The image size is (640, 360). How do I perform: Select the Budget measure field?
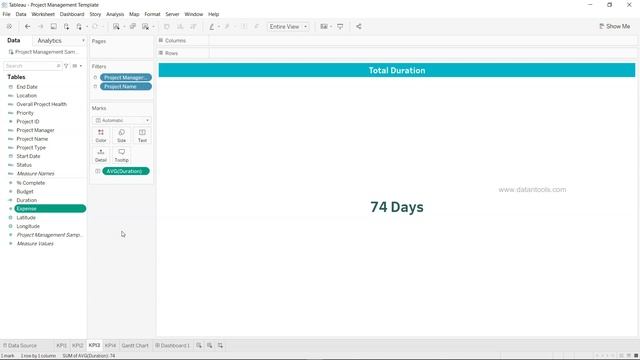(25, 192)
